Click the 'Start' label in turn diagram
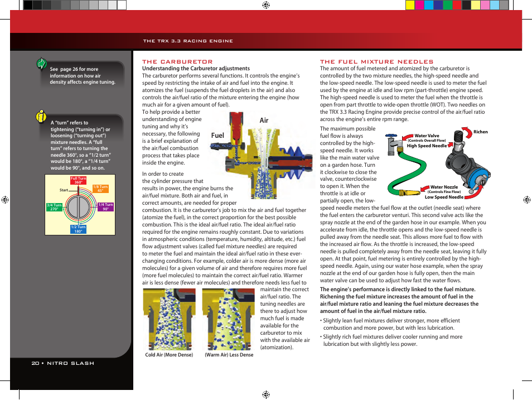This screenshot has width=532, height=400. click(64, 190)
